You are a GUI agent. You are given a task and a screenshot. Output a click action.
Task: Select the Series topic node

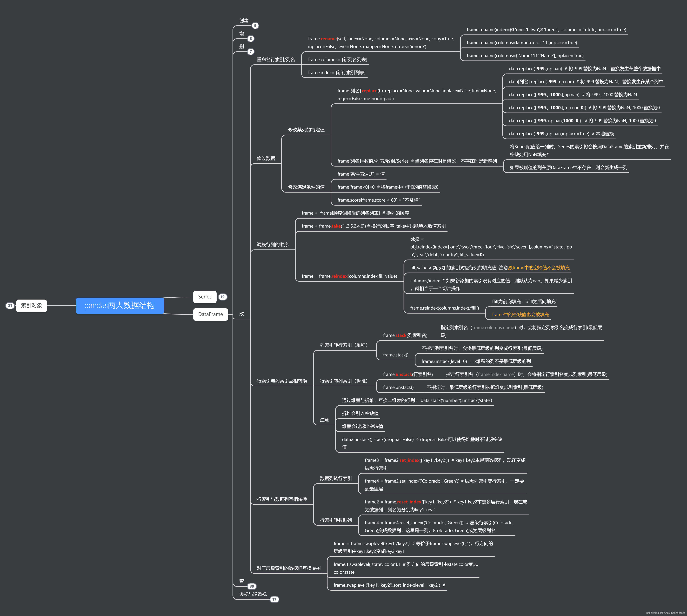click(x=205, y=297)
